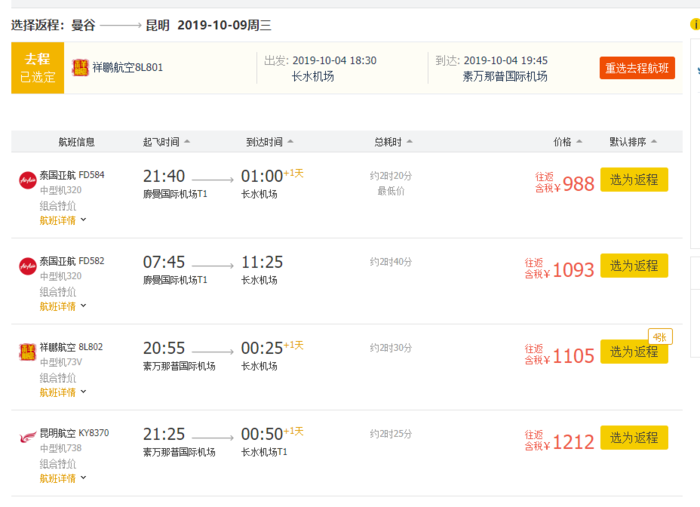Screen dimensions: 700x507
Task: Expand flight details (航班详情) for KY8370
Action: (x=63, y=478)
